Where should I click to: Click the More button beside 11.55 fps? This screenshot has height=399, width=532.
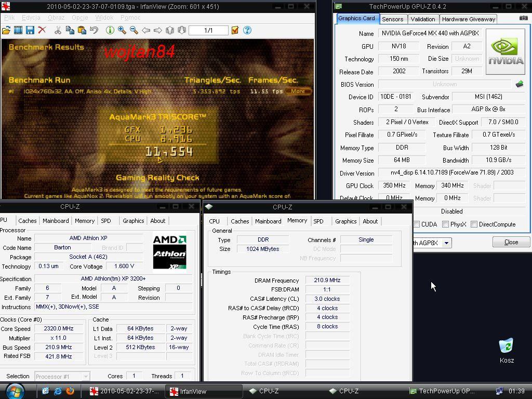tap(298, 91)
